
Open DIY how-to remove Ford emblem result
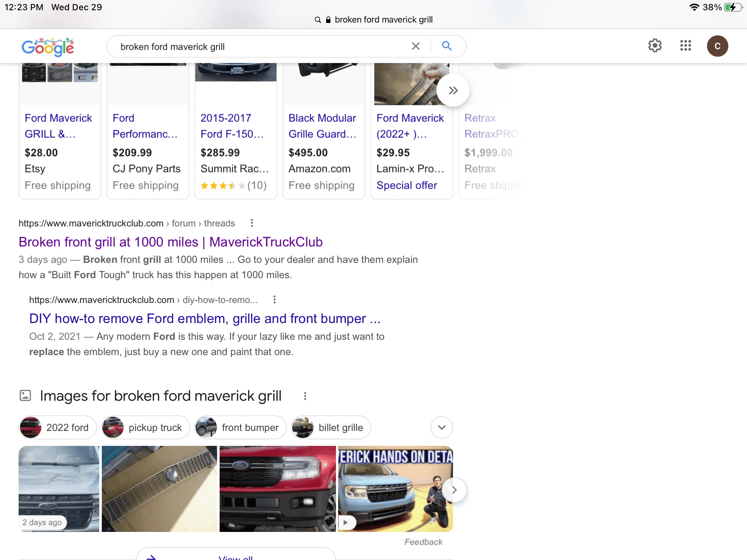[205, 319]
